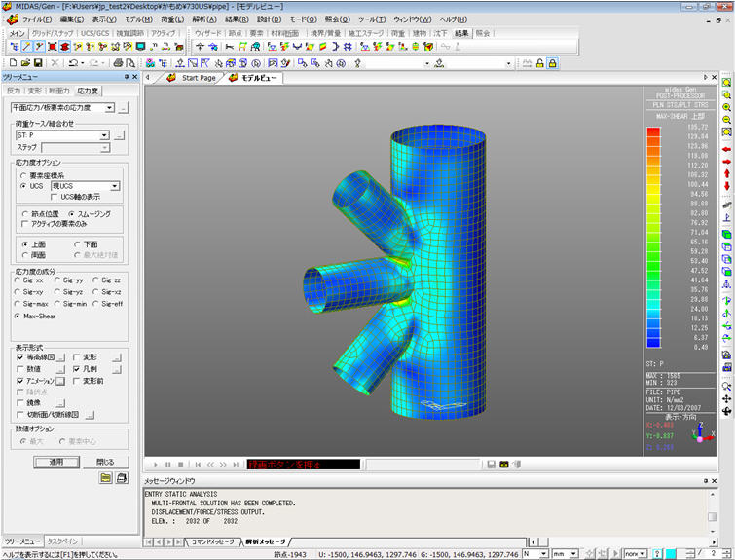Screen dimensions: 735x560
Task: Toggle the UCS軸の表示 checkbox
Action: tap(54, 197)
